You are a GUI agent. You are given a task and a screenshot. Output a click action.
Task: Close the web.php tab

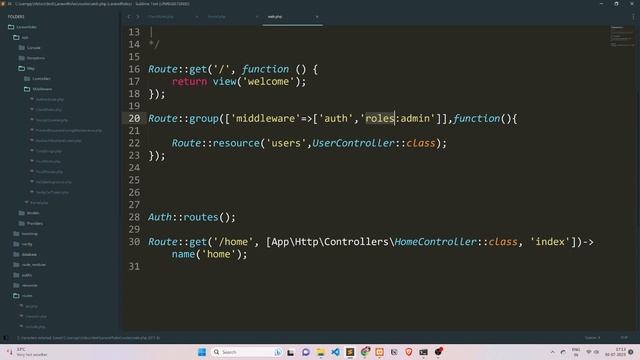(x=317, y=17)
